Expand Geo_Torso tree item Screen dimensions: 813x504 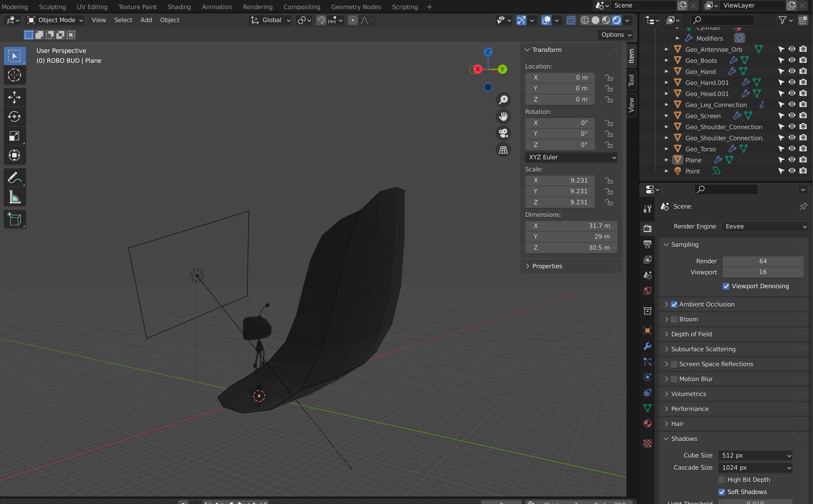tap(666, 149)
